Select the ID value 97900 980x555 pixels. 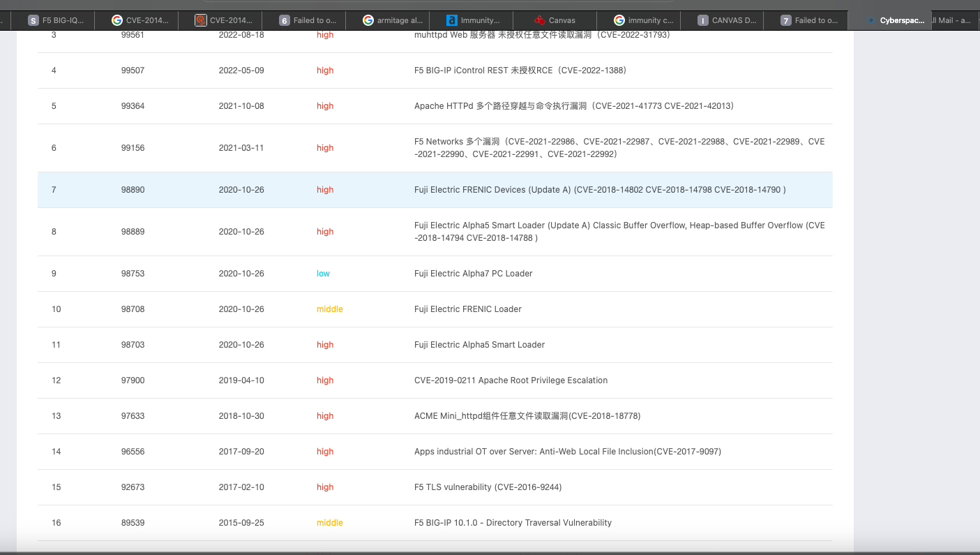point(133,380)
